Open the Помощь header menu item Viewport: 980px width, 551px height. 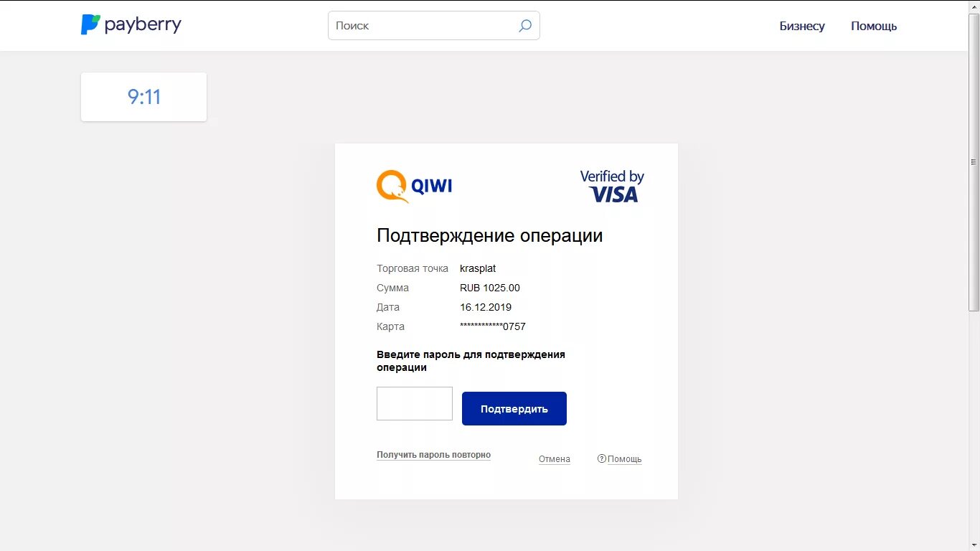874,26
